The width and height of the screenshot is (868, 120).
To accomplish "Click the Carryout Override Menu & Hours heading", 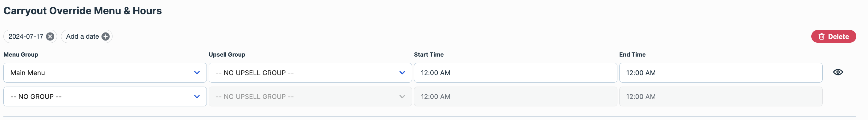I will point(83,11).
